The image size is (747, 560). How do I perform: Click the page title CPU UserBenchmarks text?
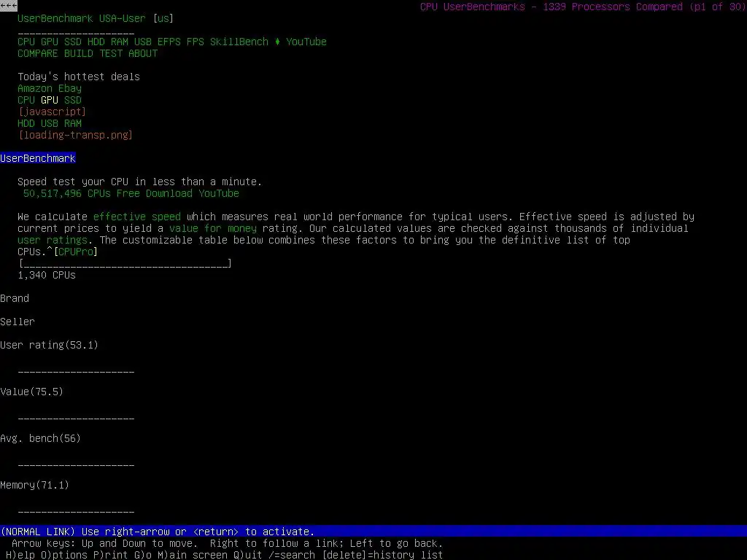click(583, 7)
